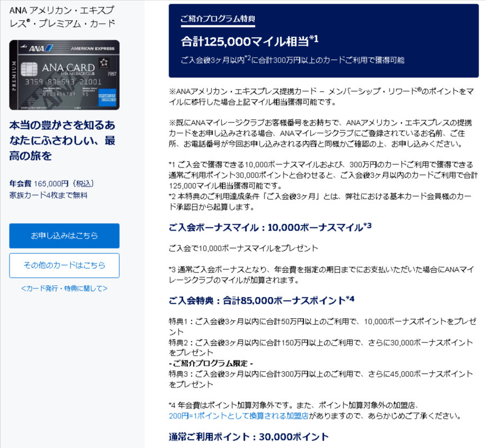Screen dimensions: 486x448
Task: Click the *2 本特典のご利用達成条件 footnote
Action: pos(320,201)
